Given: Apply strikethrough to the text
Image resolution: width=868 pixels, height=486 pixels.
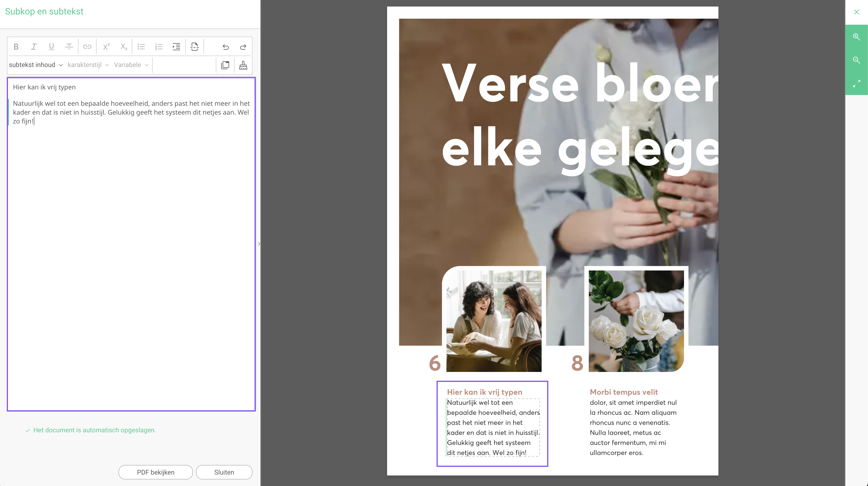Looking at the screenshot, I should [x=69, y=46].
